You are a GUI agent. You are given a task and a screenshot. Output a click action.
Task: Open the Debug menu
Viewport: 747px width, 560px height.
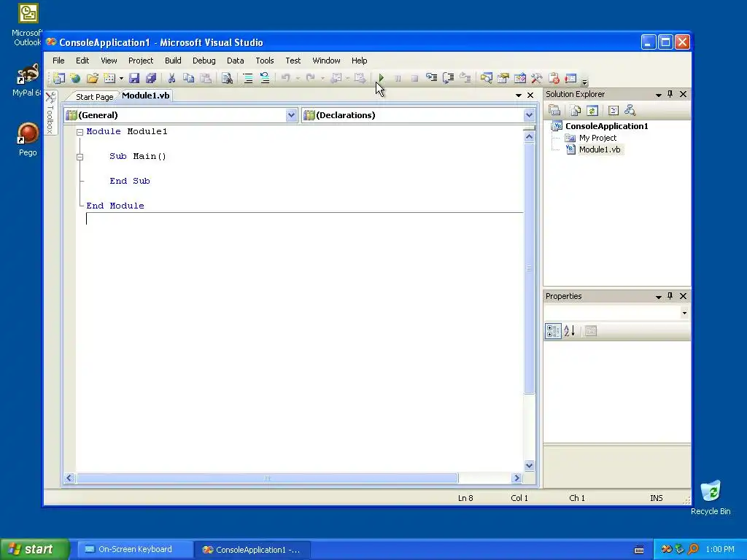(204, 61)
